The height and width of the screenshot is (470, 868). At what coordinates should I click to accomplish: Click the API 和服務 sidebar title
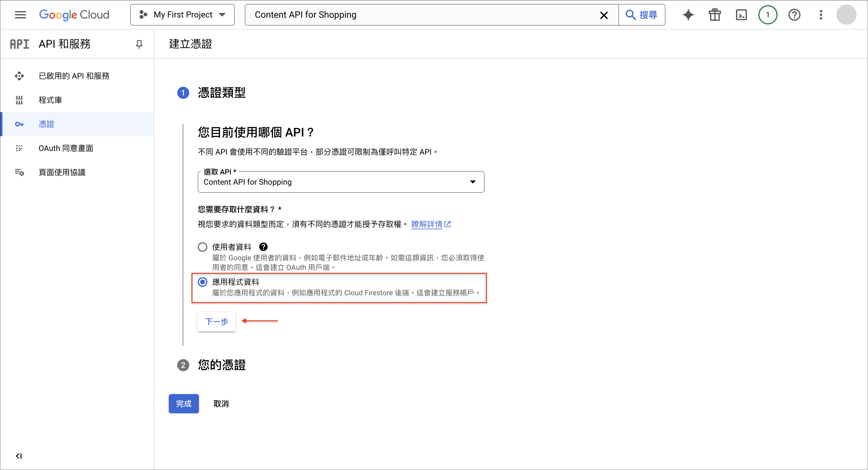tap(64, 44)
